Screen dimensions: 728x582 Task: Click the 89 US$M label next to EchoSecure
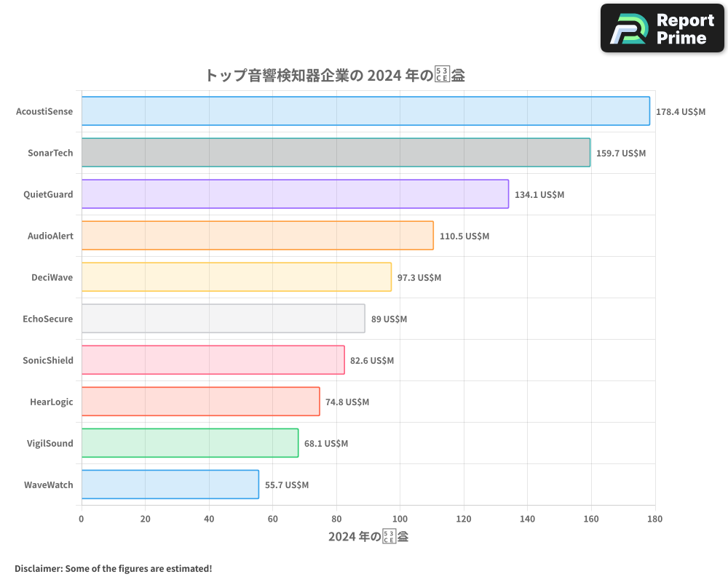pyautogui.click(x=387, y=319)
